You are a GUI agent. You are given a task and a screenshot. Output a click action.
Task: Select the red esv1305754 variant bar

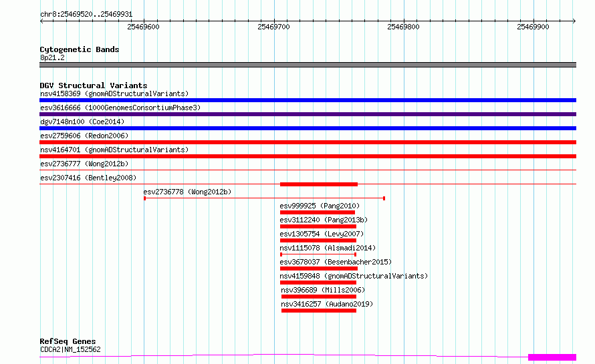[318, 240]
